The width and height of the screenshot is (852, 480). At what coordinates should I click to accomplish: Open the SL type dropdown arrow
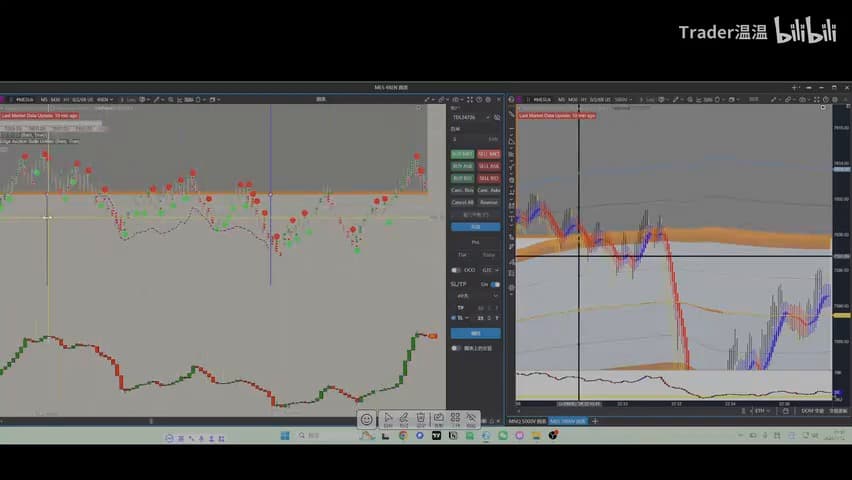467,318
